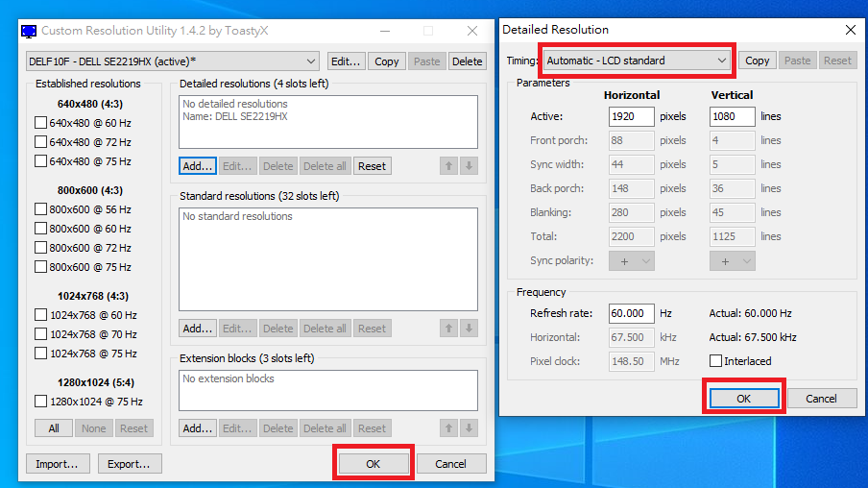Click Refresh rate field 60.000
The height and width of the screenshot is (488, 868).
tap(631, 313)
